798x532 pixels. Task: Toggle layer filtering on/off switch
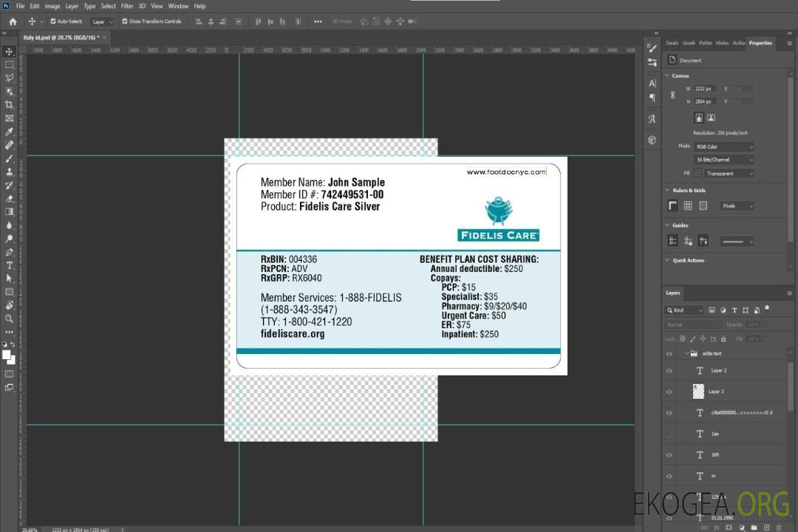click(767, 309)
